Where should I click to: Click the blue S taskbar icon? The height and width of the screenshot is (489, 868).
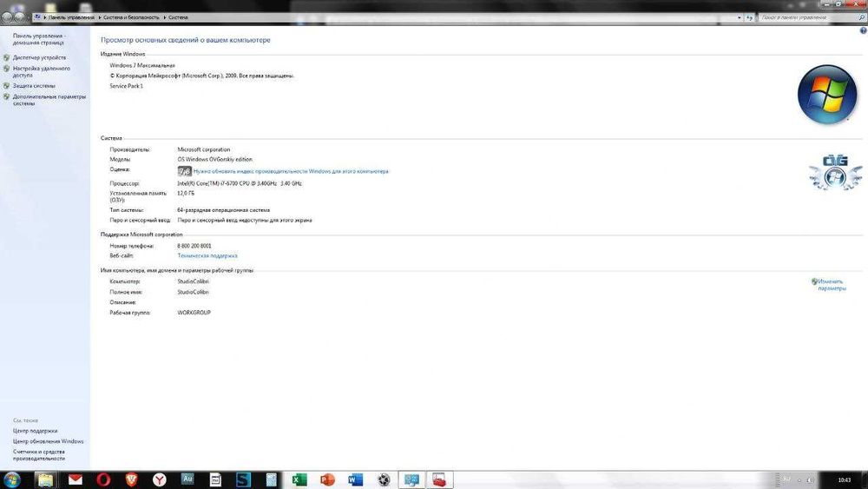click(x=243, y=479)
